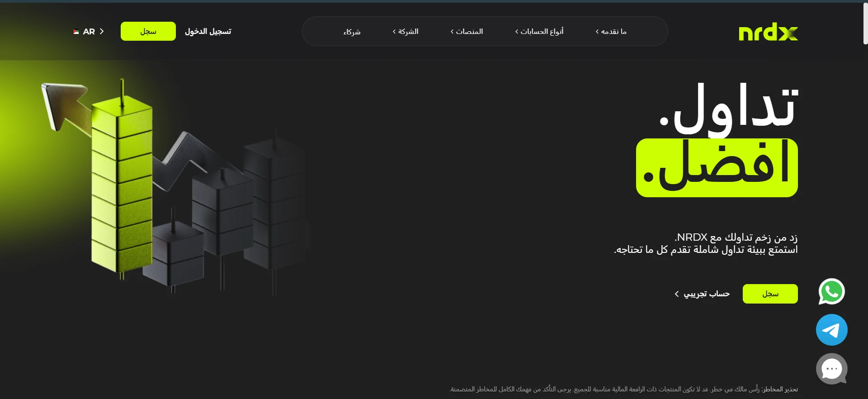Expand the ما نقدمه menu
868x399 pixels.
pyautogui.click(x=611, y=31)
